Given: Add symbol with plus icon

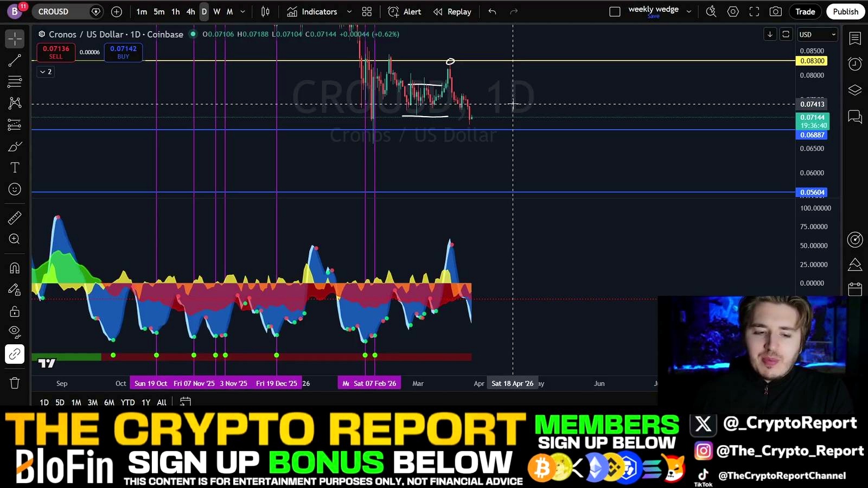Looking at the screenshot, I should (x=116, y=11).
